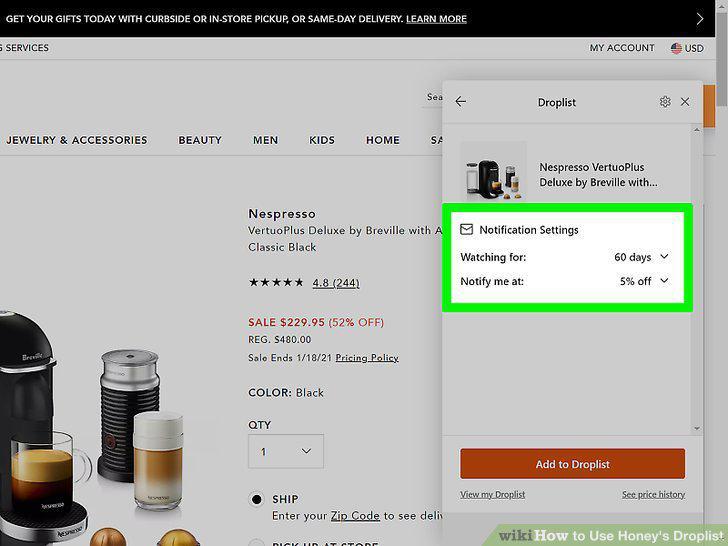Open See price history link

coord(654,494)
